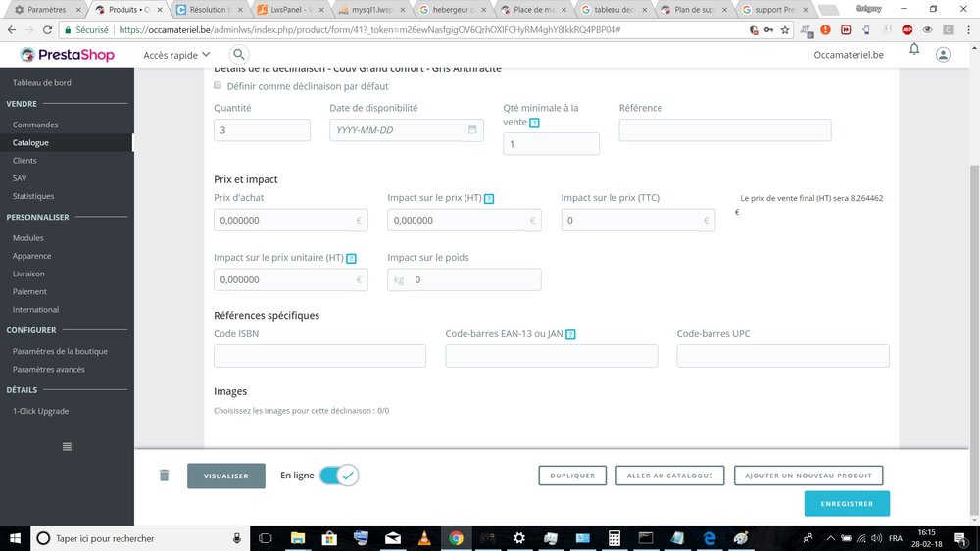The width and height of the screenshot is (980, 551).
Task: Open the date picker calendar icon
Action: (x=472, y=129)
